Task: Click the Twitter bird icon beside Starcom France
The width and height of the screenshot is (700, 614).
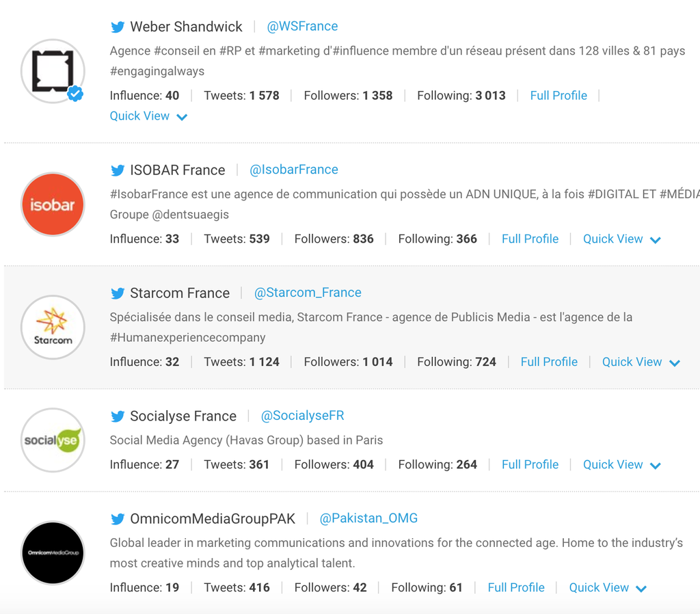Action: (x=118, y=294)
